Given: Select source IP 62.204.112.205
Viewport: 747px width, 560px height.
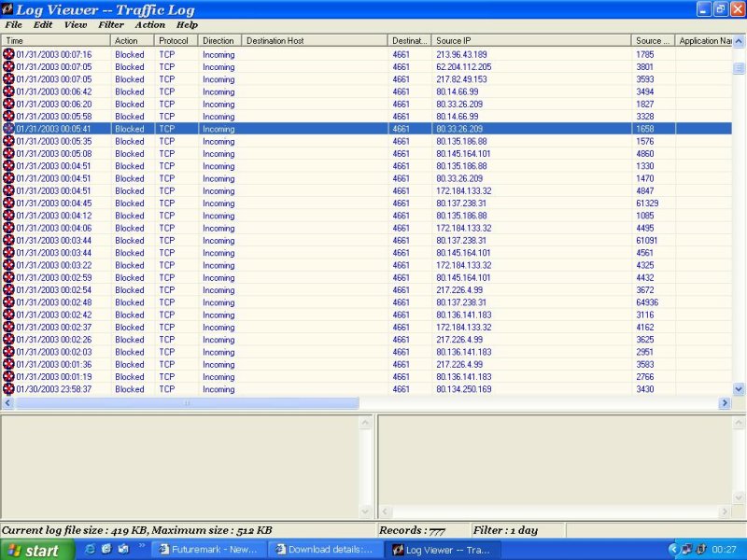Looking at the screenshot, I should tap(463, 66).
